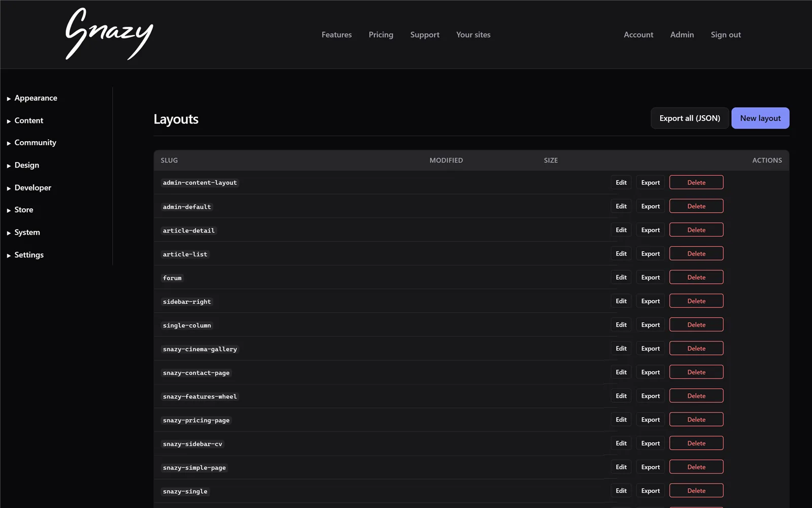812x508 pixels.
Task: Export the sidebar-right layout
Action: pyautogui.click(x=650, y=301)
